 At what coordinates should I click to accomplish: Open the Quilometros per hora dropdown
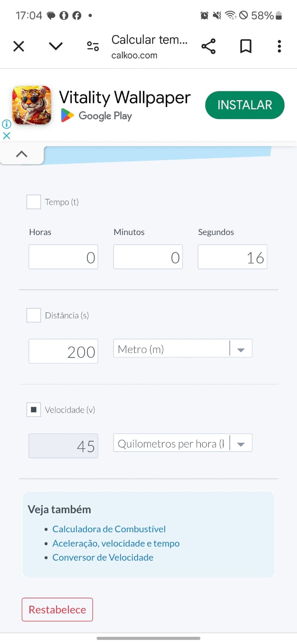(183, 443)
